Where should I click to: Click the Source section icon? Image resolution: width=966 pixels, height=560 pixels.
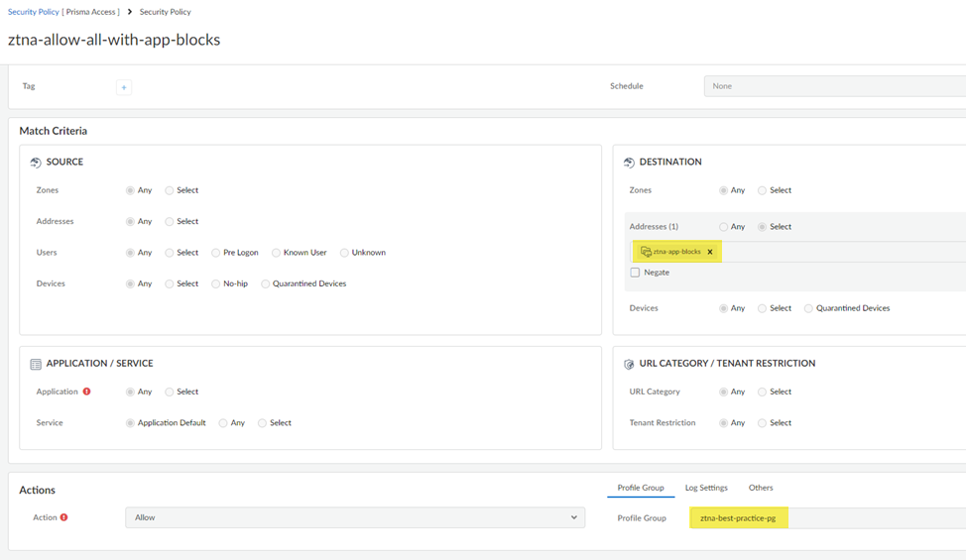pos(36,163)
